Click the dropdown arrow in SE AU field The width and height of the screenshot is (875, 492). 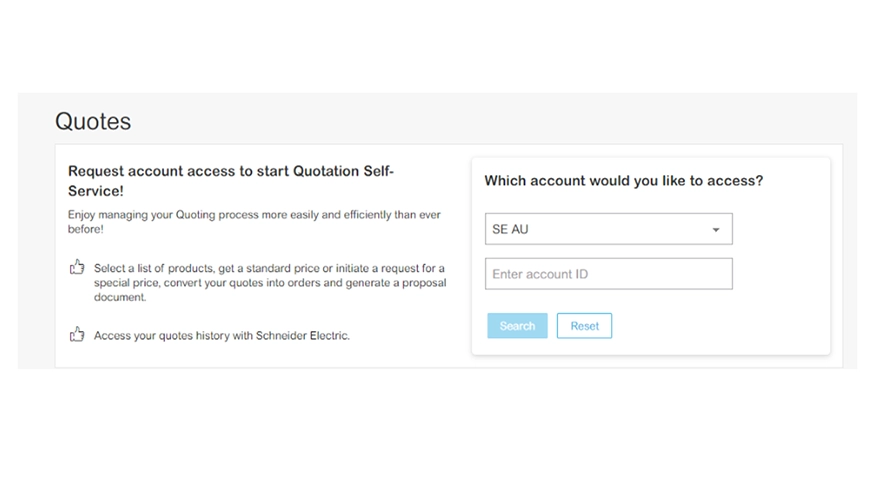715,230
